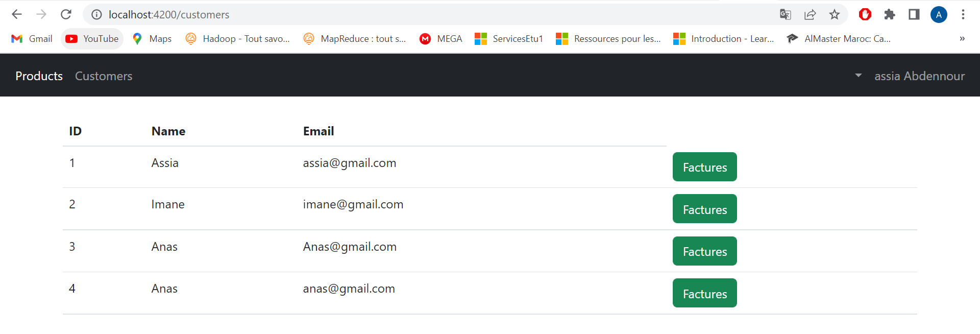The image size is (980, 334).
Task: Open the user account avatar in browser
Action: tap(939, 14)
